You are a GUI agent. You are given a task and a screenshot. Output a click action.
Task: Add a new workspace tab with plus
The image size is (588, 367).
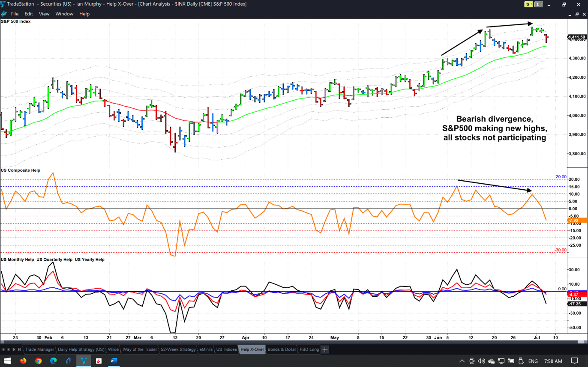[x=325, y=349]
